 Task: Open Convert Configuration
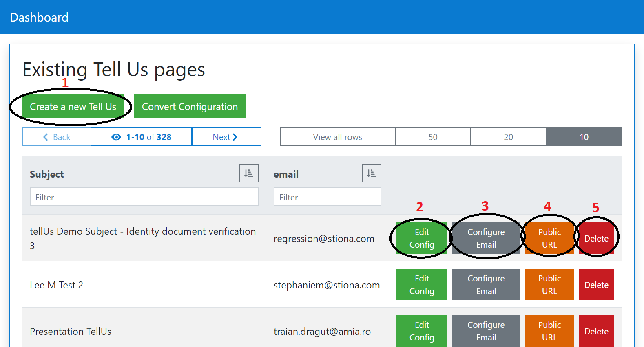[x=190, y=107]
